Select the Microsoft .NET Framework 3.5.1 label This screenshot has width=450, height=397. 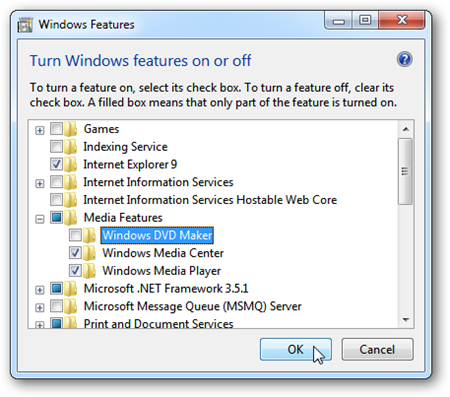click(166, 289)
